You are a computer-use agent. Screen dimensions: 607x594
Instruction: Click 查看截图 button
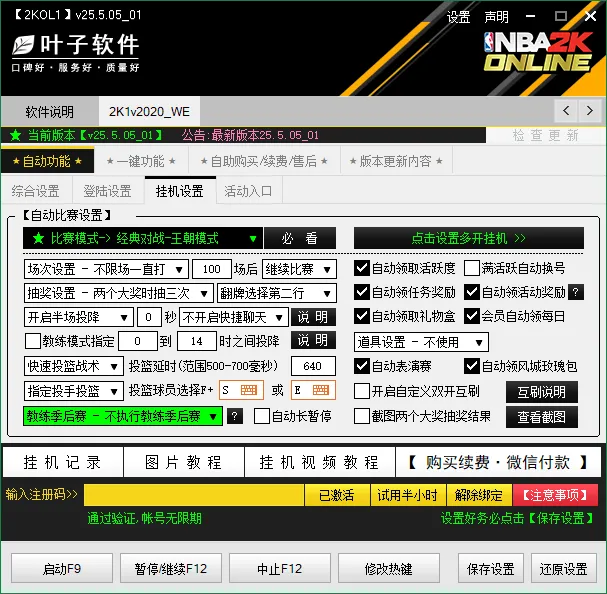[x=542, y=417]
